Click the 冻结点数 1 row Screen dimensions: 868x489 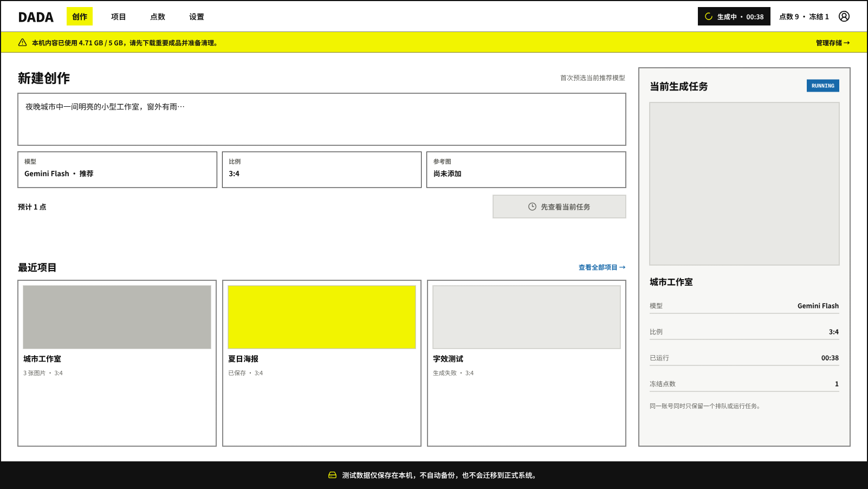click(744, 384)
